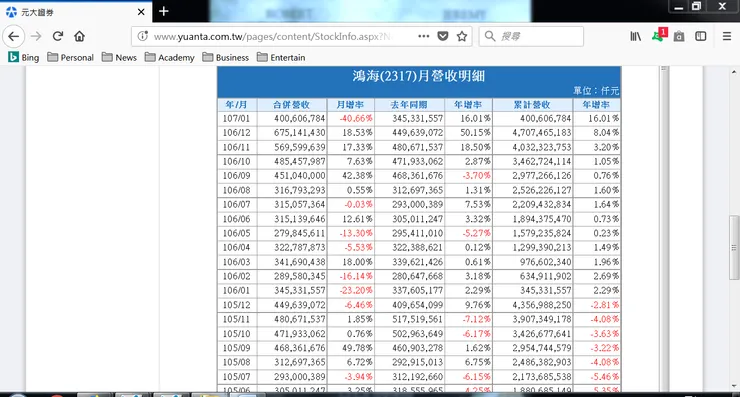Click the 累計營收 column header
This screenshot has height=397, width=740.
(x=532, y=105)
